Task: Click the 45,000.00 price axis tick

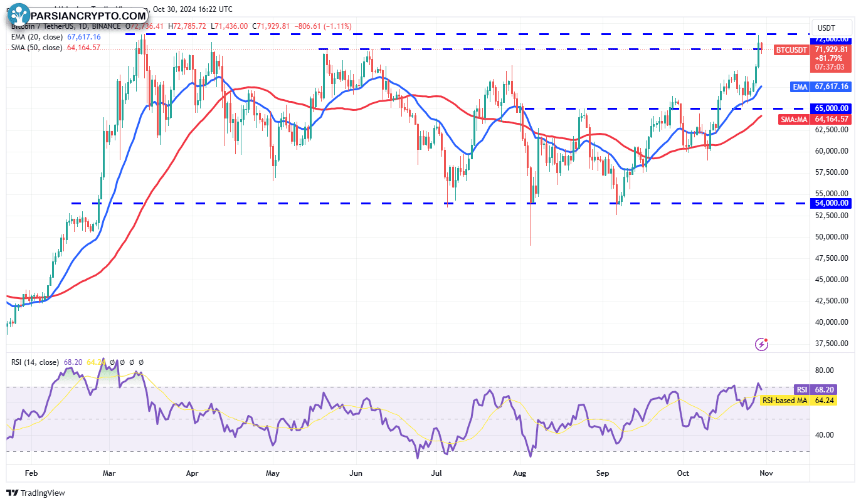Action: click(x=832, y=280)
